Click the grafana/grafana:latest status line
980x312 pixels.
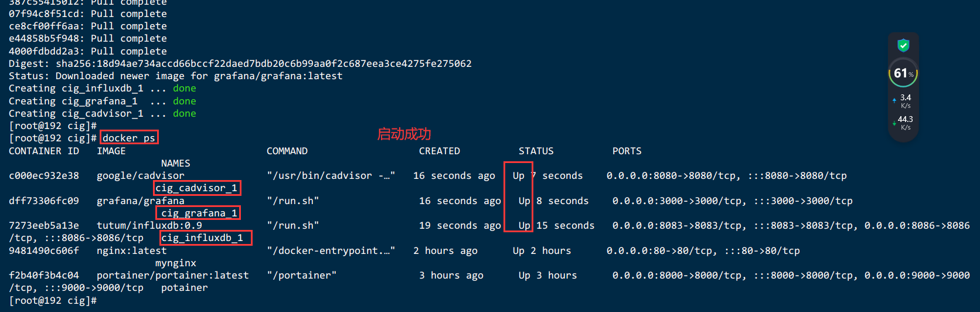[176, 76]
